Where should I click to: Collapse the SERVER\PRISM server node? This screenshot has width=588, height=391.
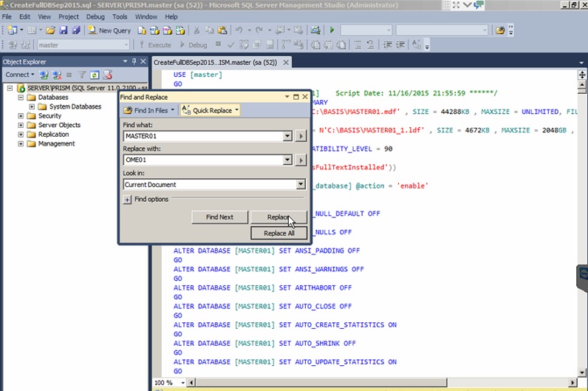(10, 88)
